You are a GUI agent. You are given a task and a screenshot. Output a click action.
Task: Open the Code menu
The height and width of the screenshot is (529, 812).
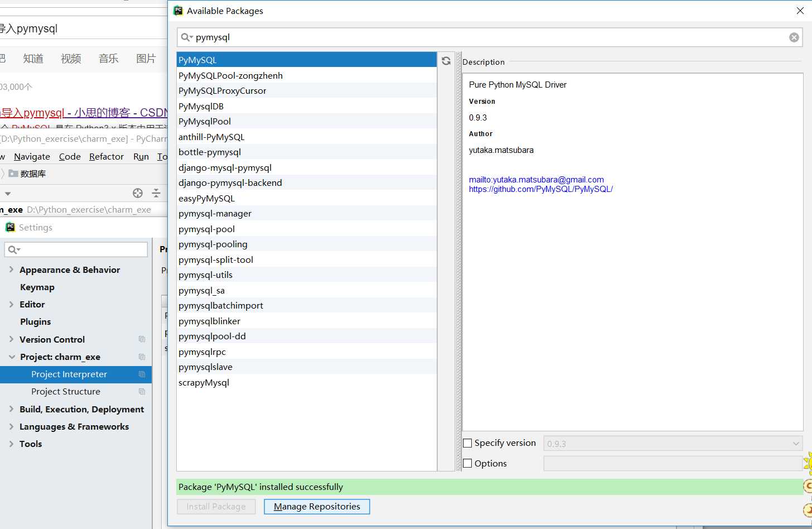[x=70, y=157]
